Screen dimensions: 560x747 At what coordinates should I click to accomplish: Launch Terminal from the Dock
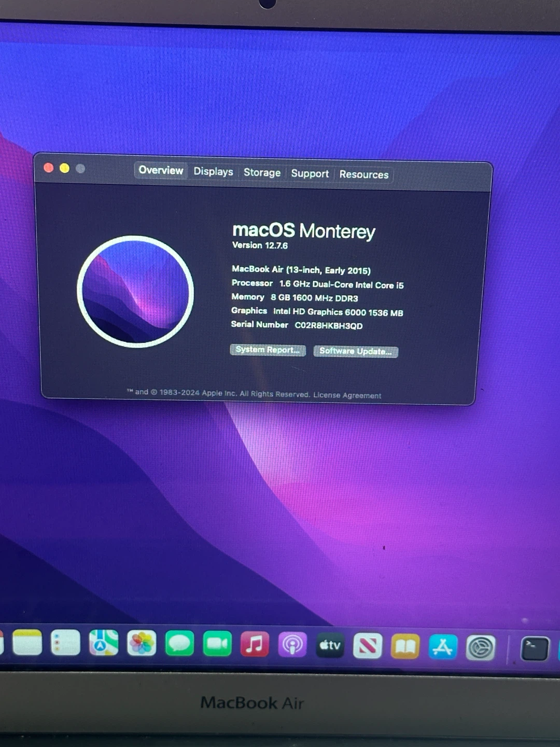tap(535, 648)
